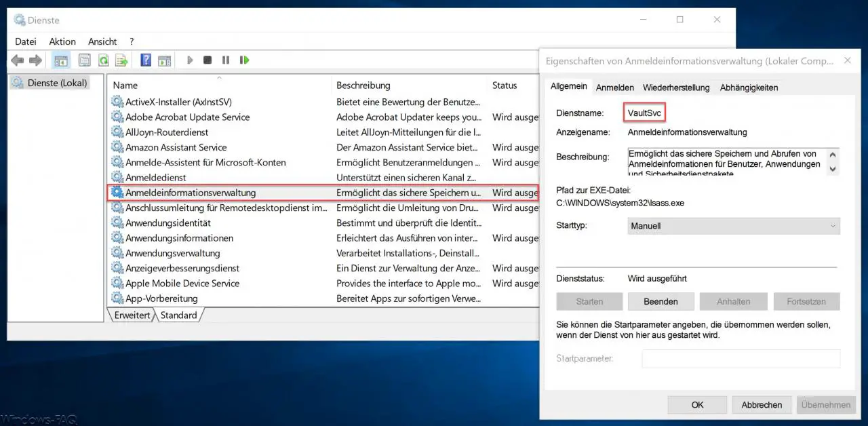Open the ? help menu

pyautogui.click(x=132, y=41)
